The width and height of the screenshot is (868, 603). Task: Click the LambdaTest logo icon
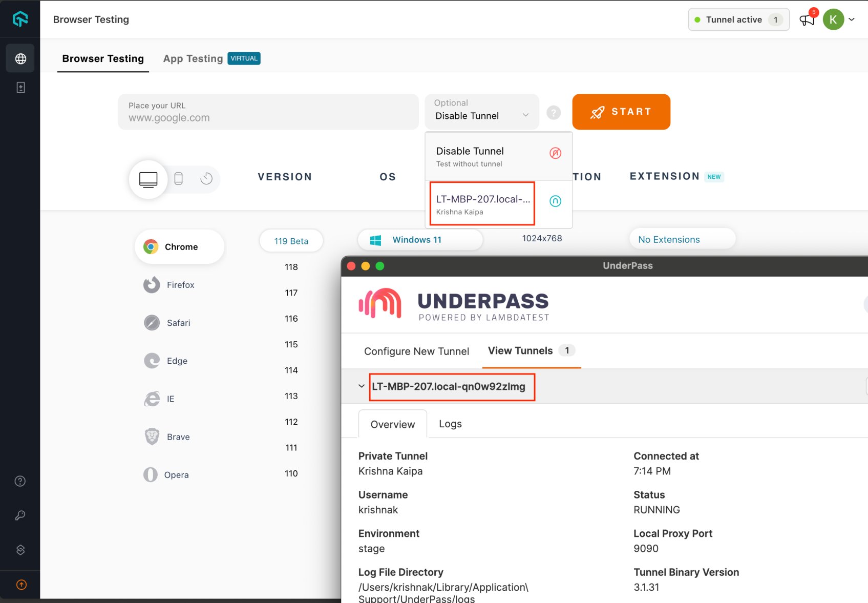[x=20, y=19]
